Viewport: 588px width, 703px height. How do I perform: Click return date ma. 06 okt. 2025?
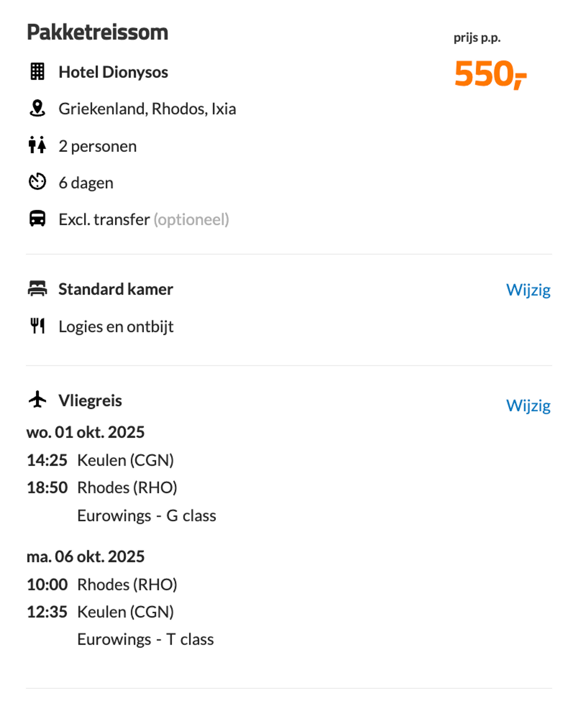tap(85, 556)
